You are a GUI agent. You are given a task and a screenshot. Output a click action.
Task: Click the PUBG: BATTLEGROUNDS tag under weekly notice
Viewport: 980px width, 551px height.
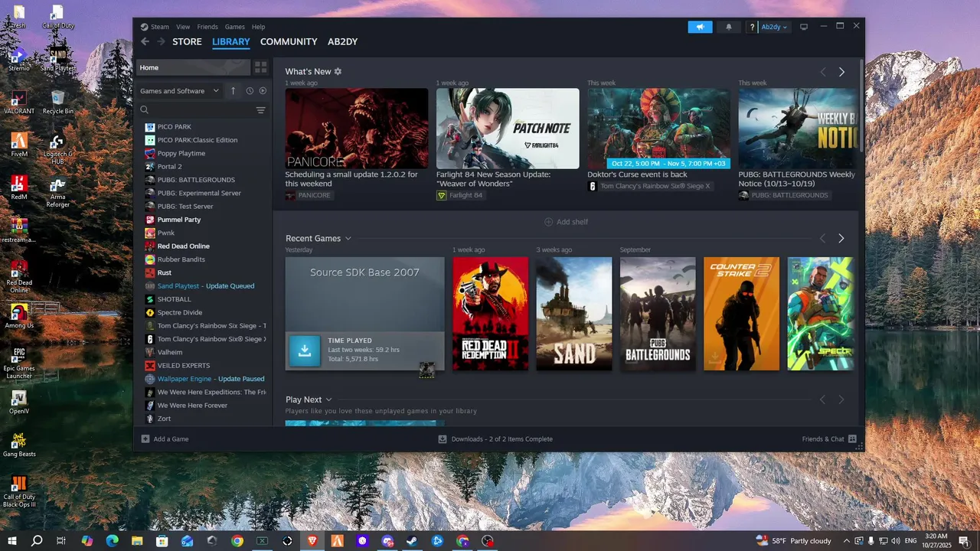(784, 195)
